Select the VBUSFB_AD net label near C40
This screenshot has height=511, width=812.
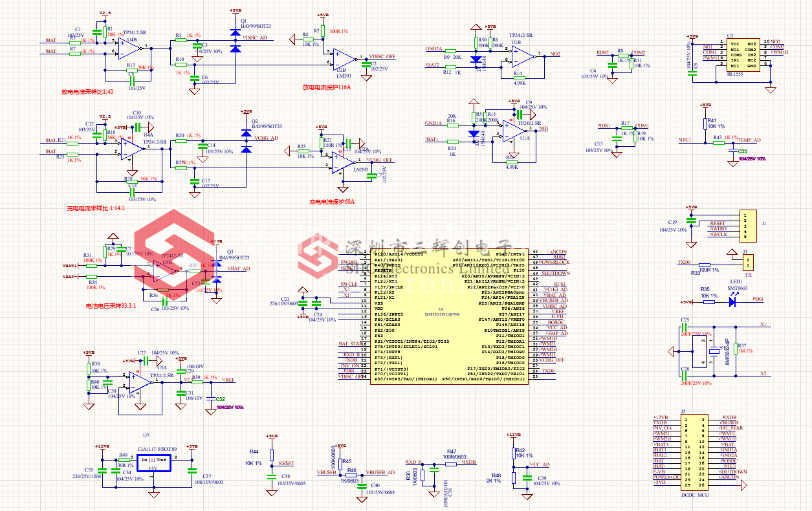click(380, 473)
